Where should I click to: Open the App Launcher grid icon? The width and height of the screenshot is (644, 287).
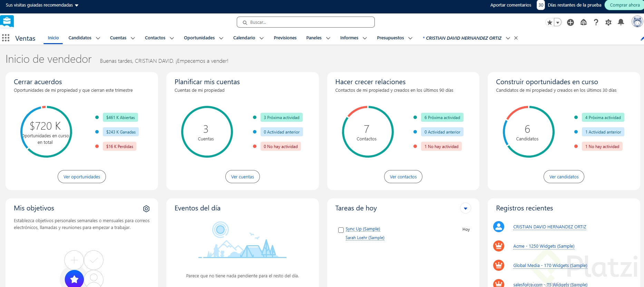[x=6, y=38]
